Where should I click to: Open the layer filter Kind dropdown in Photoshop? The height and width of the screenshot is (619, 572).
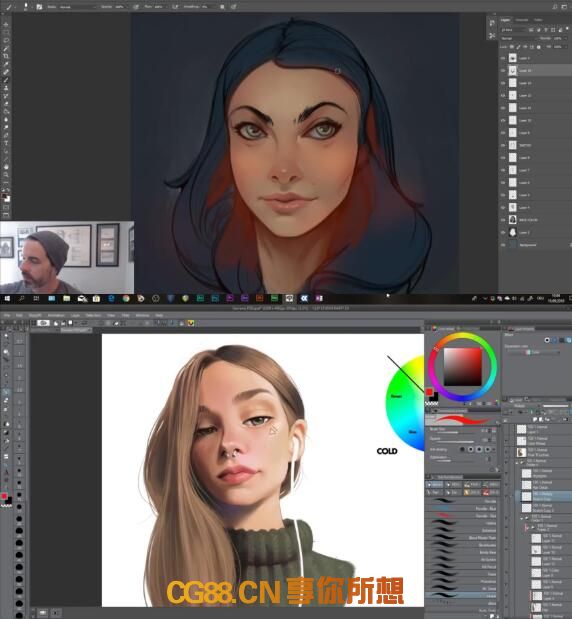click(x=512, y=30)
